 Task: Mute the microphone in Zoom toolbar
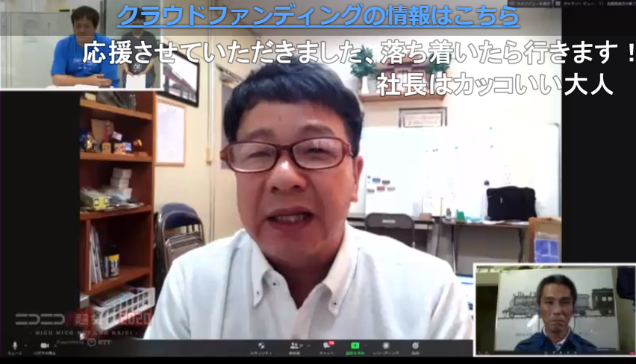[x=13, y=346]
